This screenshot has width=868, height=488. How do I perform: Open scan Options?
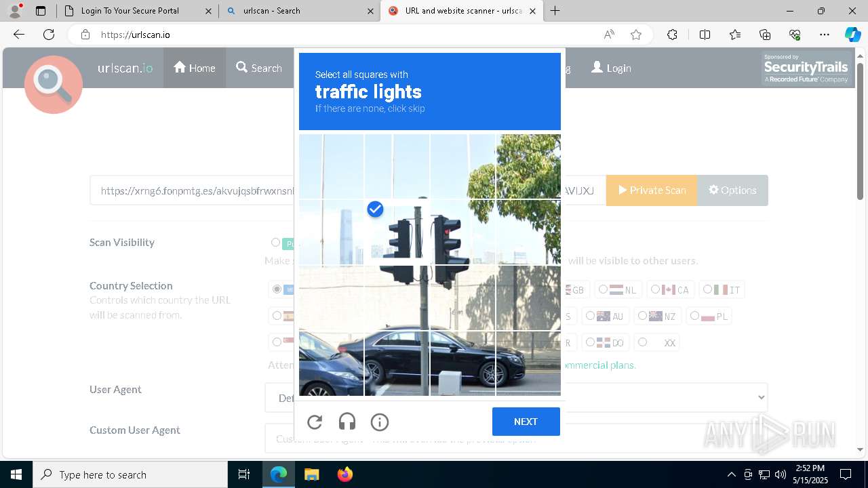[x=732, y=190]
